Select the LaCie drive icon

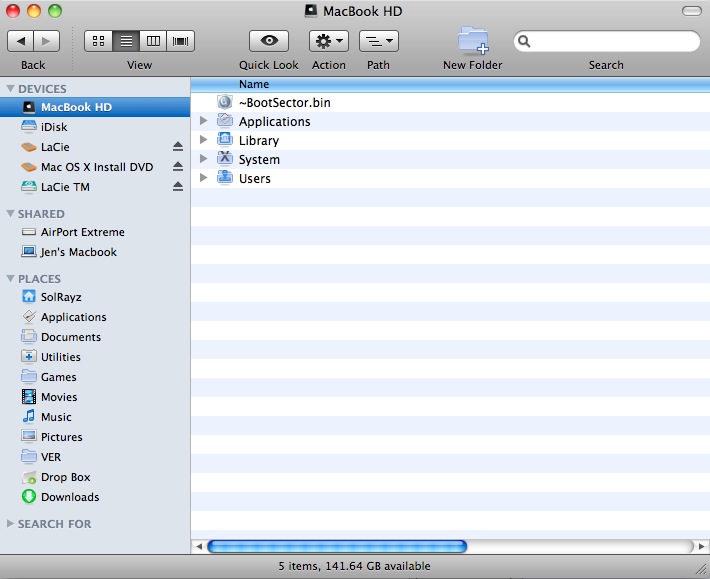click(x=29, y=147)
